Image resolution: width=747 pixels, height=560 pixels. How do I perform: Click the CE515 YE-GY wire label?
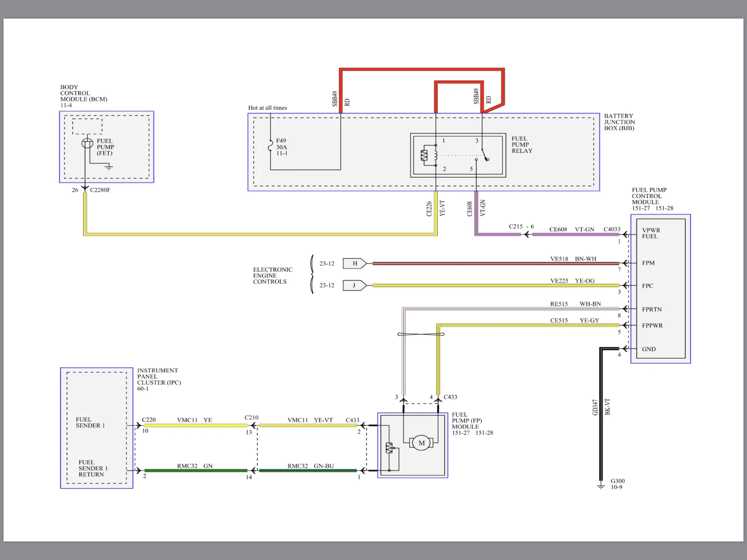(x=575, y=320)
